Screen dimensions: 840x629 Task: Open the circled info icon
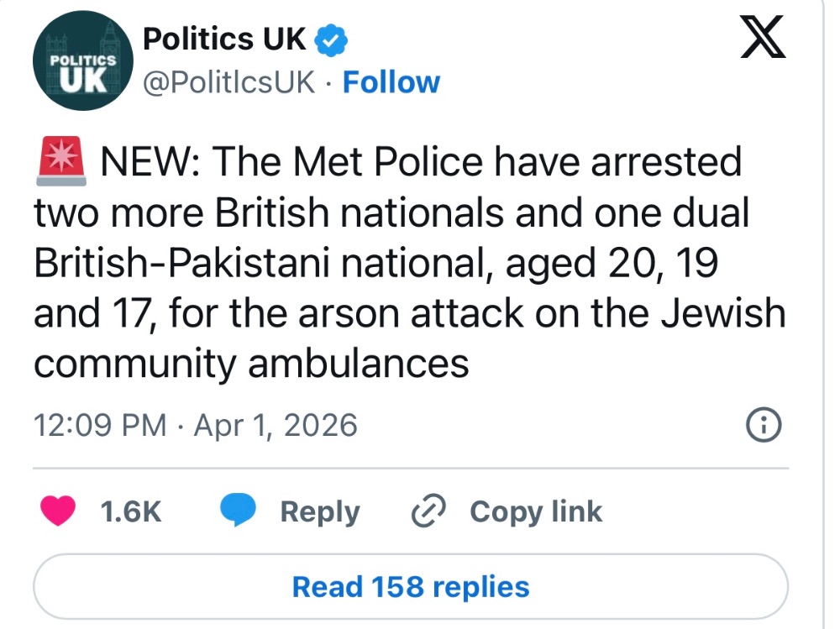point(764,427)
